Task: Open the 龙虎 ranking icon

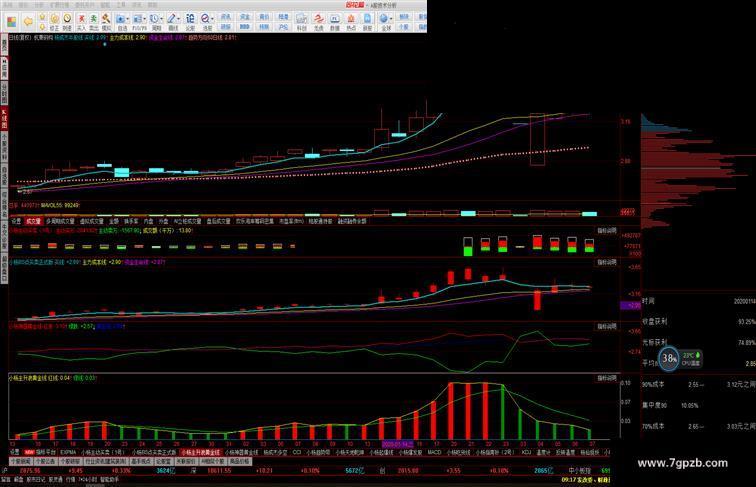Action: tap(319, 21)
